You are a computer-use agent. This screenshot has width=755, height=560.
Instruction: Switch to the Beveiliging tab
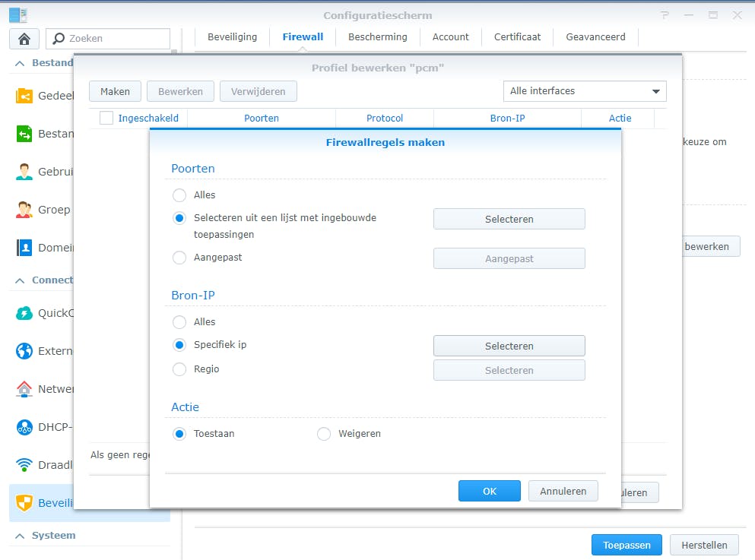pyautogui.click(x=232, y=37)
